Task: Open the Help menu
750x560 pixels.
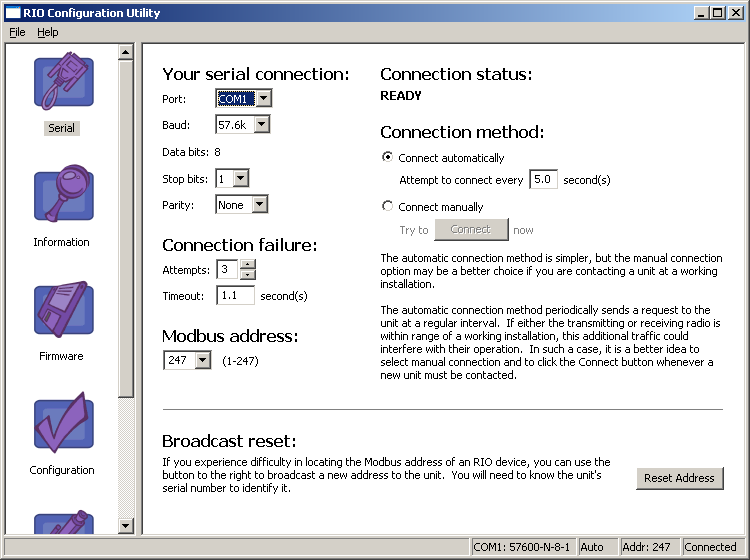Action: (48, 32)
